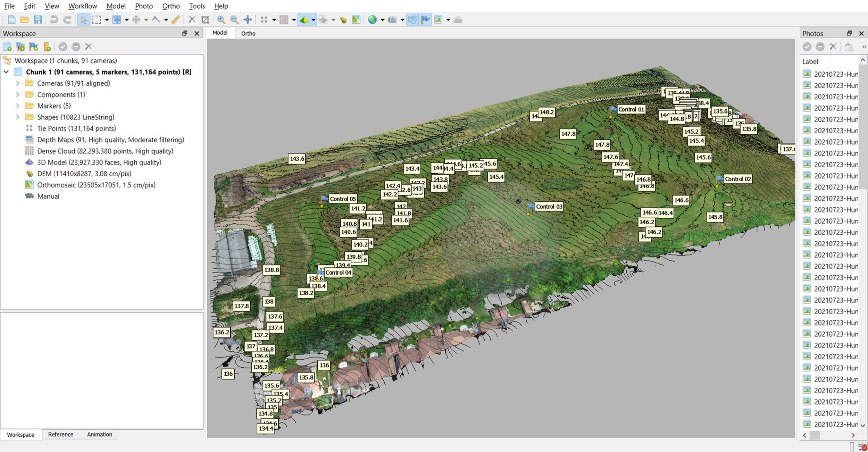The image size is (868, 452).
Task: Open the dense cloud view dropdown
Action: tap(294, 20)
